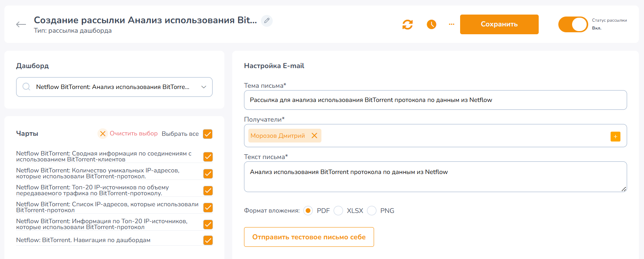644x259 pixels.
Task: Click the Текст письма text area
Action: click(435, 177)
